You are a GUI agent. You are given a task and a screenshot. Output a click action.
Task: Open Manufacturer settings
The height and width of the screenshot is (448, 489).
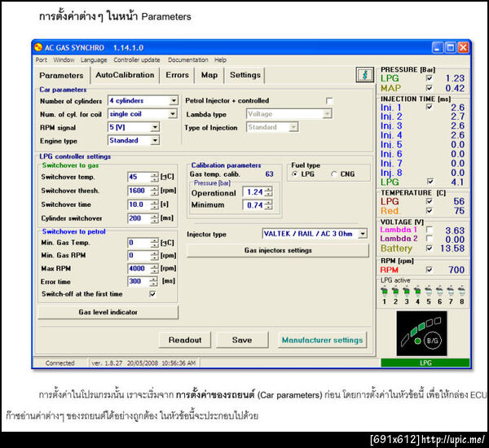tap(322, 340)
